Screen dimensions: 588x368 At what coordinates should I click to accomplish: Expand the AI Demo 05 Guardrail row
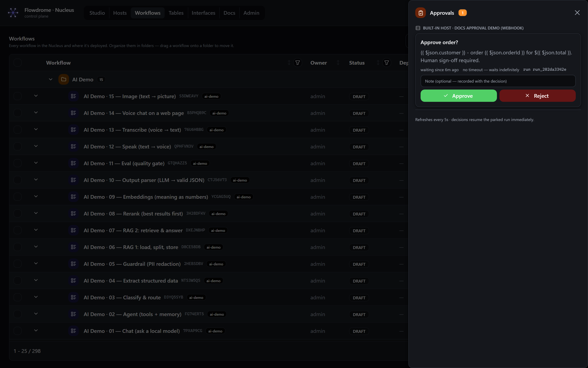tap(36, 263)
